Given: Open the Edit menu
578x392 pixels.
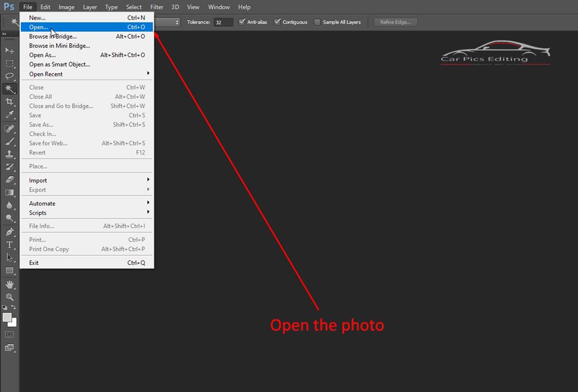Looking at the screenshot, I should pos(45,7).
